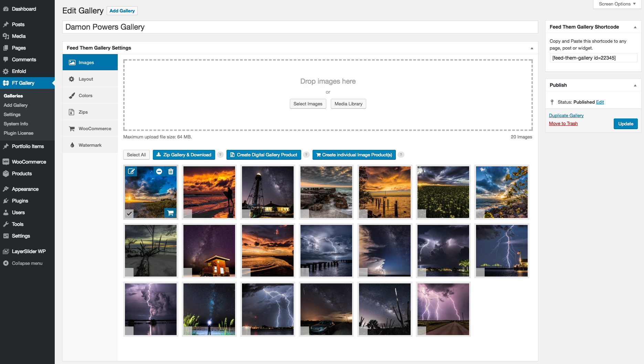Image resolution: width=644 pixels, height=364 pixels.
Task: Click minus remove icon on first thumbnail
Action: click(159, 171)
